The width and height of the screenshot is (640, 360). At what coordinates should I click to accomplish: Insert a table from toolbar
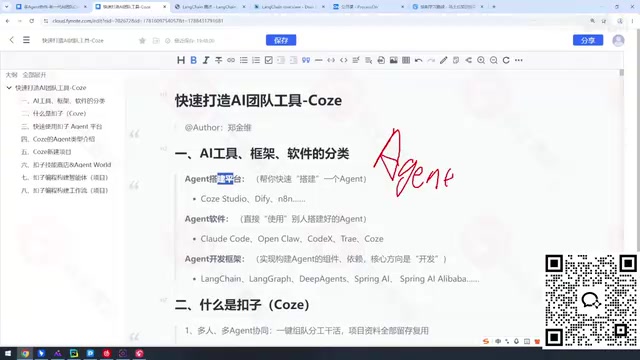click(406, 60)
